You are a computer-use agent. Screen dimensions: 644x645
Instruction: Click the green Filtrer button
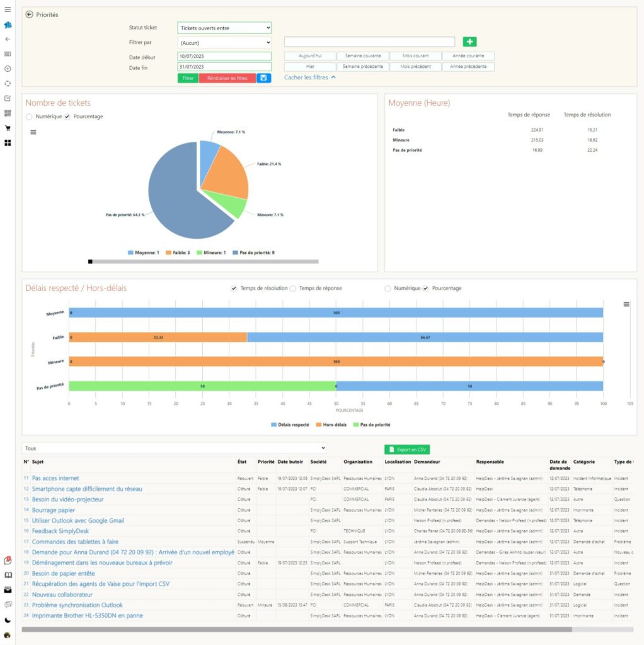tap(187, 79)
